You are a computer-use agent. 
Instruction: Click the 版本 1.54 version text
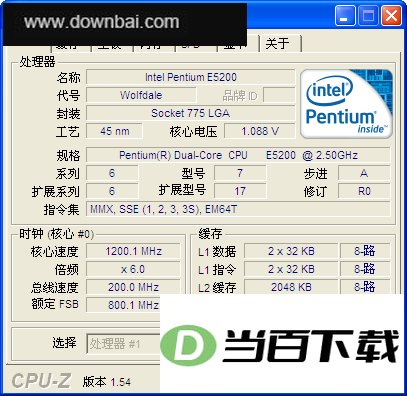coord(107,382)
